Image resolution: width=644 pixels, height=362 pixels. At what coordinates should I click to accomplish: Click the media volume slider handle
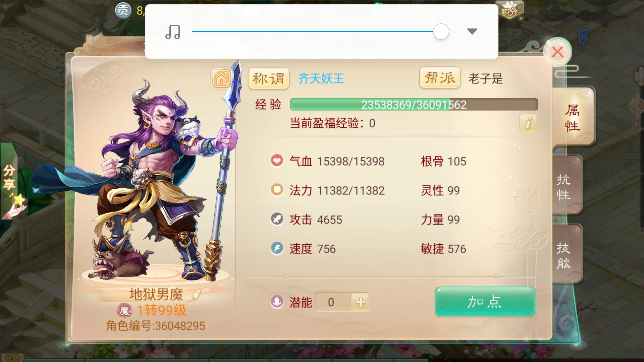pos(441,32)
